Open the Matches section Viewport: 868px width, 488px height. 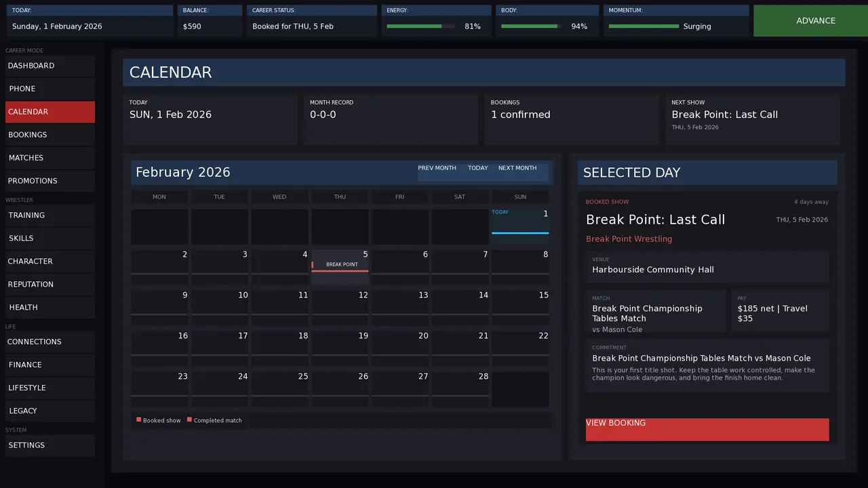(50, 158)
